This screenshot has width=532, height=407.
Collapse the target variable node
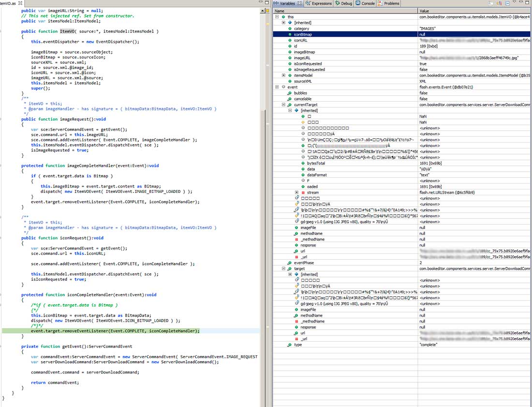click(283, 268)
